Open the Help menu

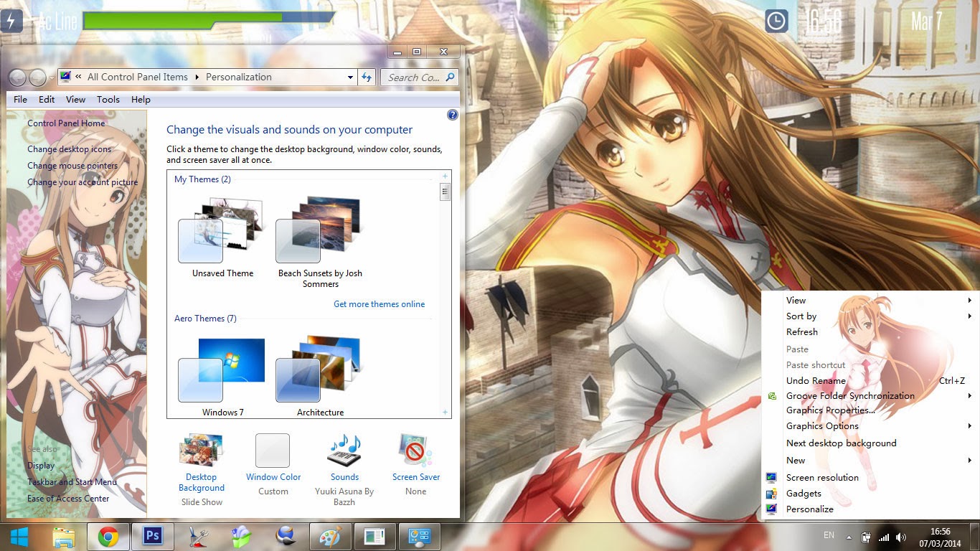[x=141, y=100]
